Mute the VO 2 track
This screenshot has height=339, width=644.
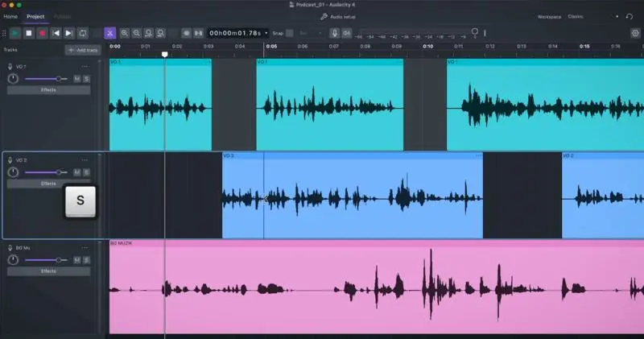click(x=76, y=172)
